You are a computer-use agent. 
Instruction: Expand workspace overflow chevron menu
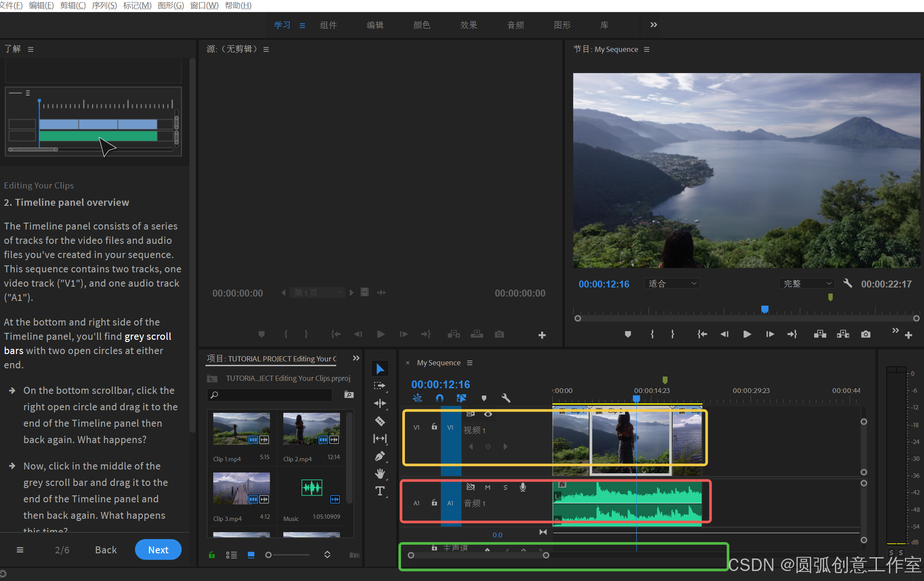(653, 25)
